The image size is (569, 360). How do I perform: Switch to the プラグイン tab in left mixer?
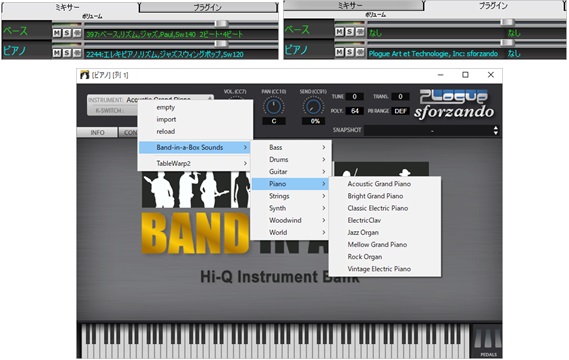pos(208,7)
